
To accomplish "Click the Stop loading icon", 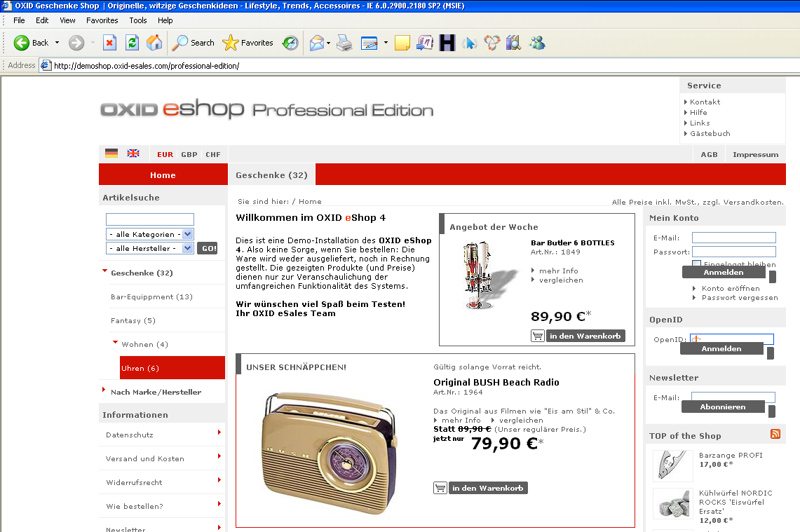I will (109, 43).
